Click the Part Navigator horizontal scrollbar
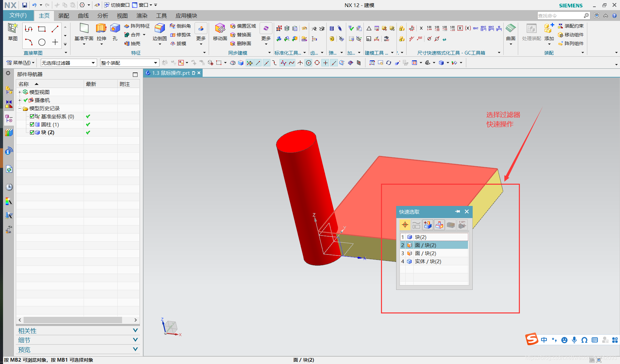620x364 pixels. coord(73,320)
